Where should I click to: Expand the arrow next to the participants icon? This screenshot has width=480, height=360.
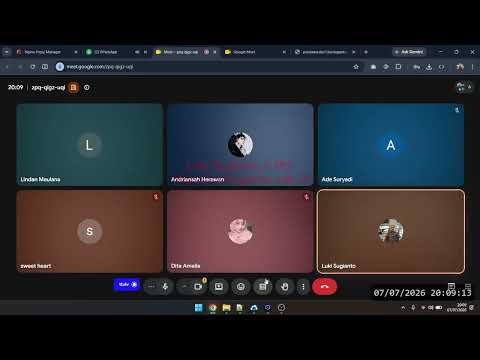pyautogui.click(x=470, y=87)
